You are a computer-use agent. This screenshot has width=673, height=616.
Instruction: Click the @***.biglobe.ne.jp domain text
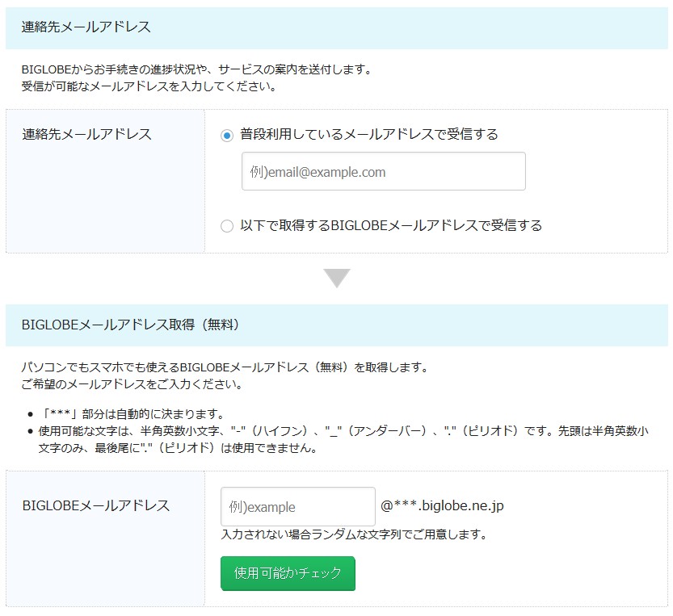(442, 505)
